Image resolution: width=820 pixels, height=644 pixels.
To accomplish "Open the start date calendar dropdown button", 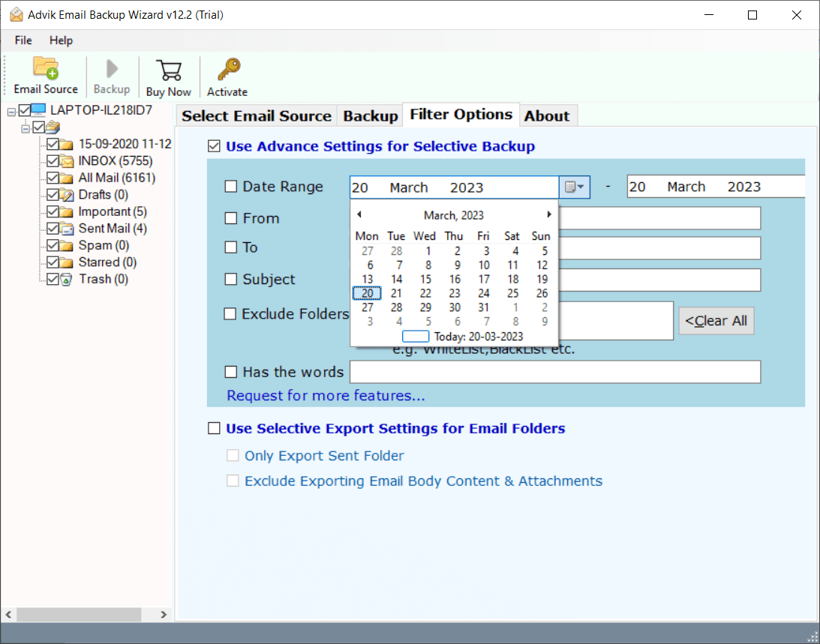I will pyautogui.click(x=574, y=187).
